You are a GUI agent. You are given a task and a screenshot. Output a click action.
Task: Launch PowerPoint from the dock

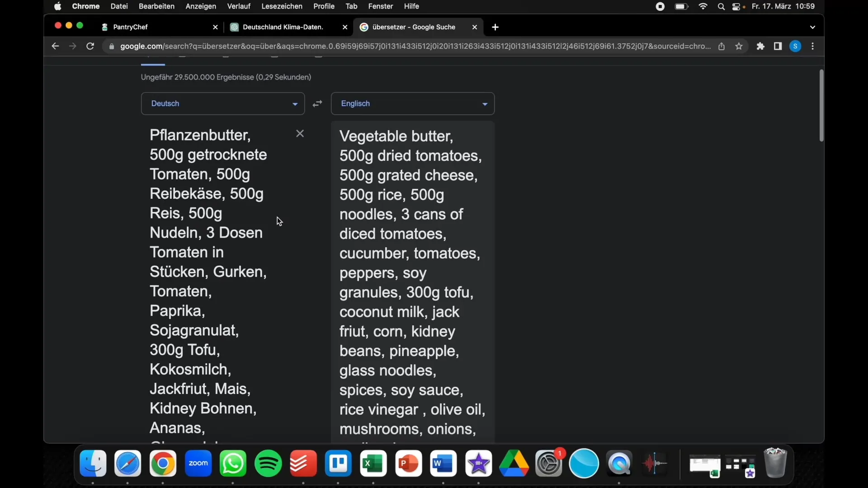click(409, 464)
